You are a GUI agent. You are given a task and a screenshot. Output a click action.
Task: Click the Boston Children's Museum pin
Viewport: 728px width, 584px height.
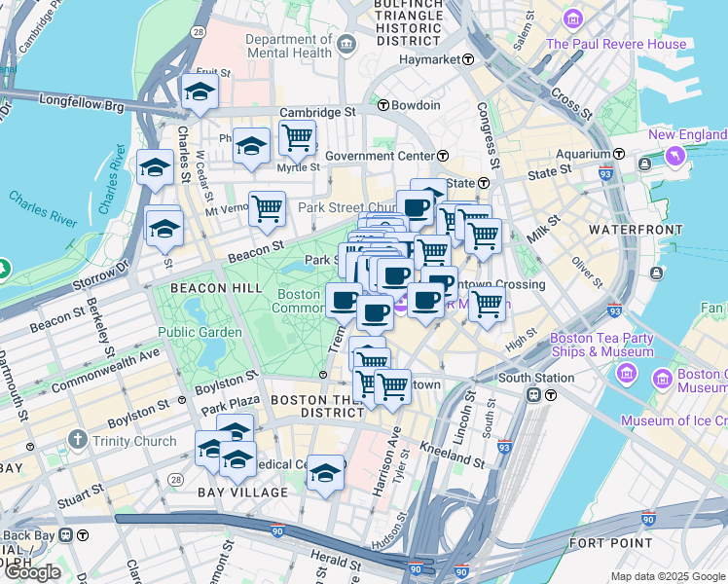tap(663, 379)
